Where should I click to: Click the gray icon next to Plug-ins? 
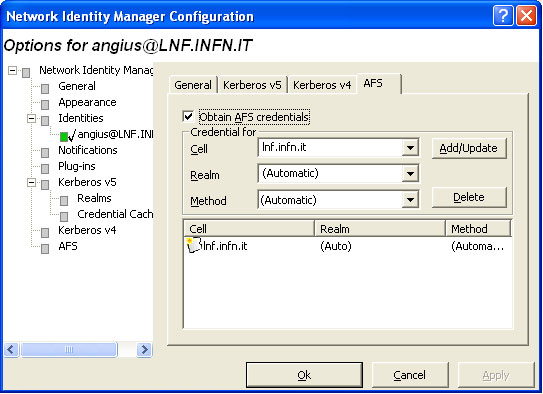tap(45, 169)
